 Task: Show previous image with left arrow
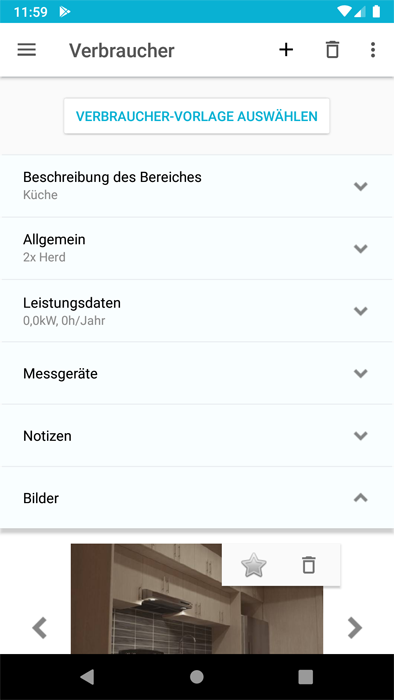(40, 628)
